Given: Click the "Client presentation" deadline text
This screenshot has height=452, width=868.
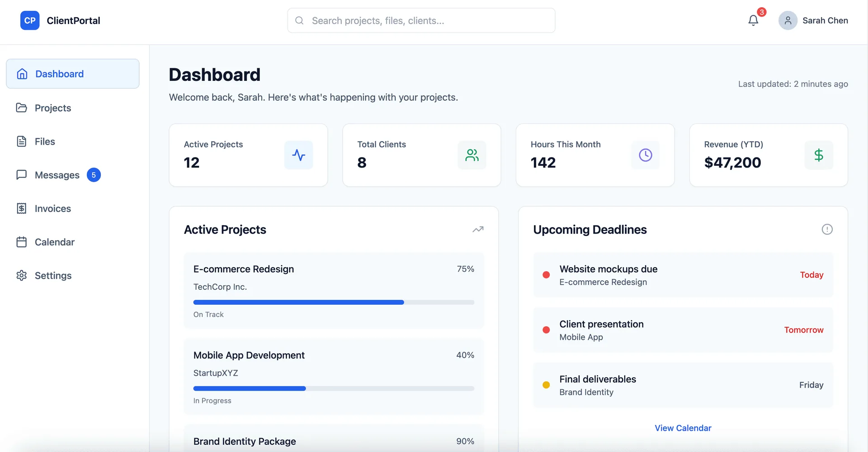Looking at the screenshot, I should [602, 324].
